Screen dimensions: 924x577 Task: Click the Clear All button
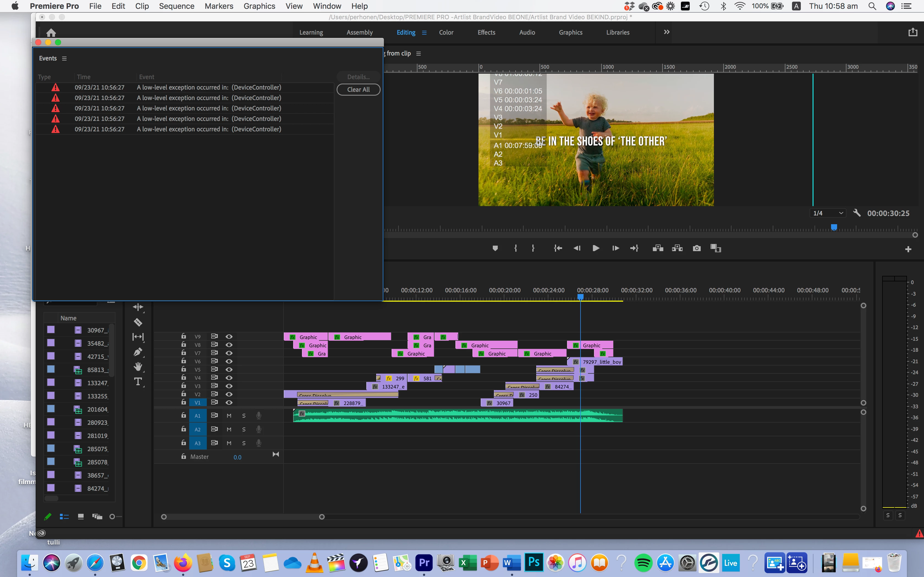tap(358, 89)
